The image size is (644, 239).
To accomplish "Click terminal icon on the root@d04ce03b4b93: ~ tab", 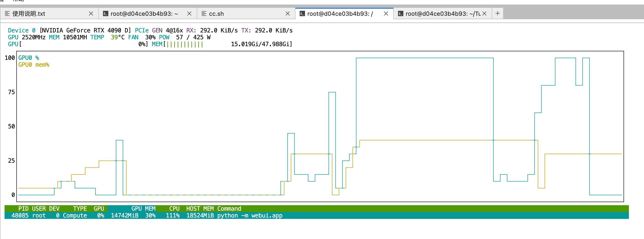I will [105, 13].
